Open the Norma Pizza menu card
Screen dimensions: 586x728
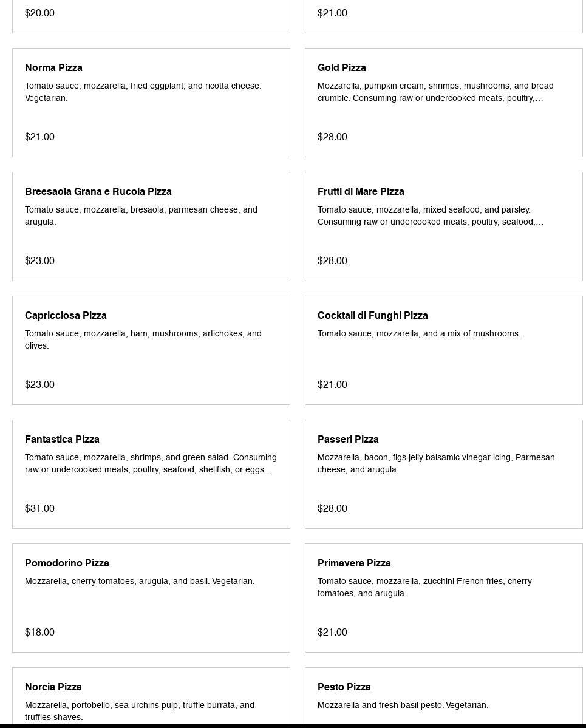(x=151, y=103)
